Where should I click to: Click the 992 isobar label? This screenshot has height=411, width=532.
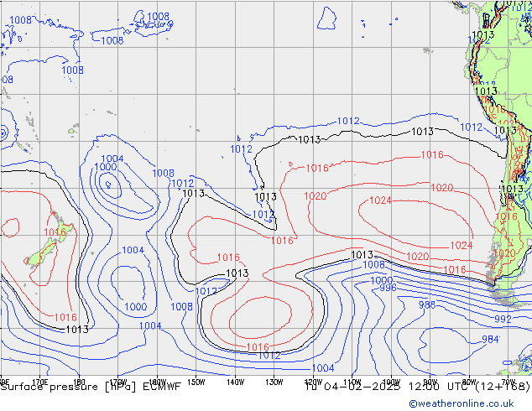coord(503,320)
